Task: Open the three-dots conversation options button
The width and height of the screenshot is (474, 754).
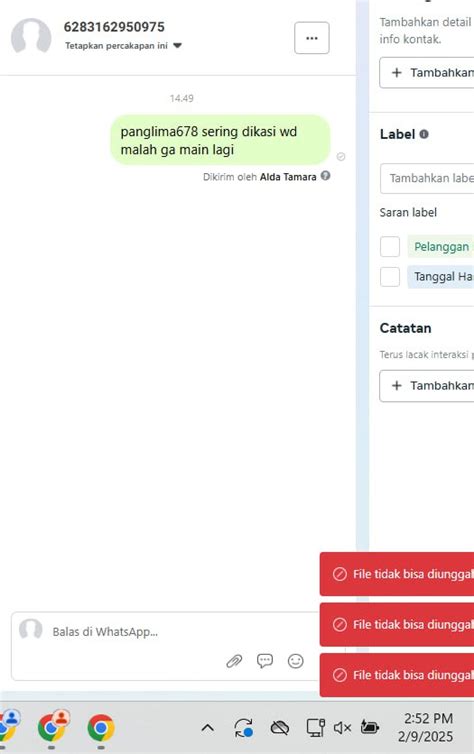Action: [x=312, y=38]
